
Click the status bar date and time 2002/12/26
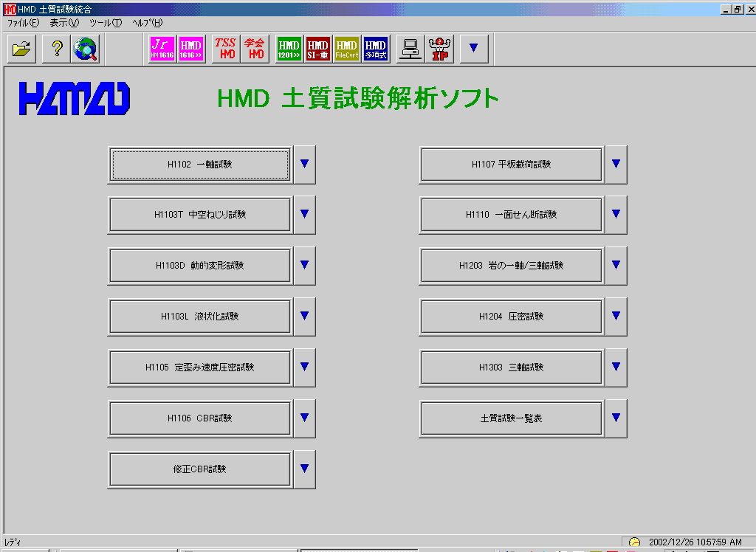695,542
